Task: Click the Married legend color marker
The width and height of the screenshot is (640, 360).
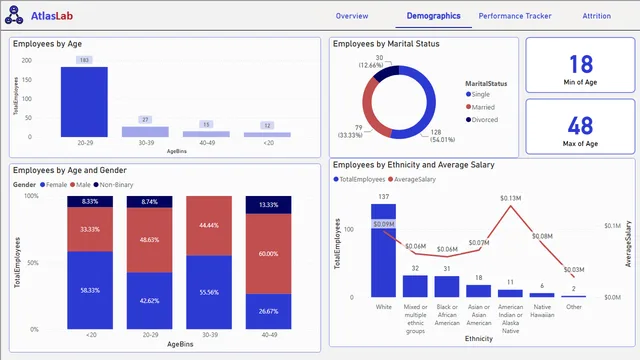Action: [x=468, y=107]
